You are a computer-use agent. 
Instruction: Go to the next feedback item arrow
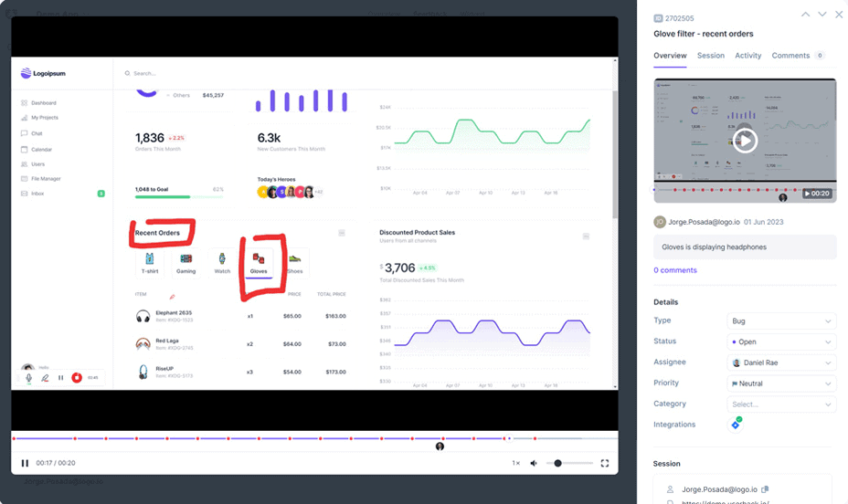821,15
